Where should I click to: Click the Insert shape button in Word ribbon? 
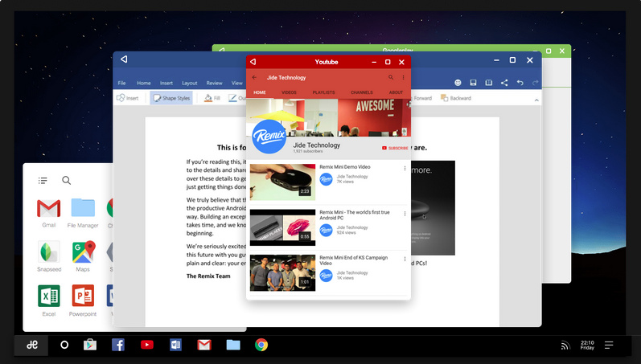pyautogui.click(x=128, y=98)
